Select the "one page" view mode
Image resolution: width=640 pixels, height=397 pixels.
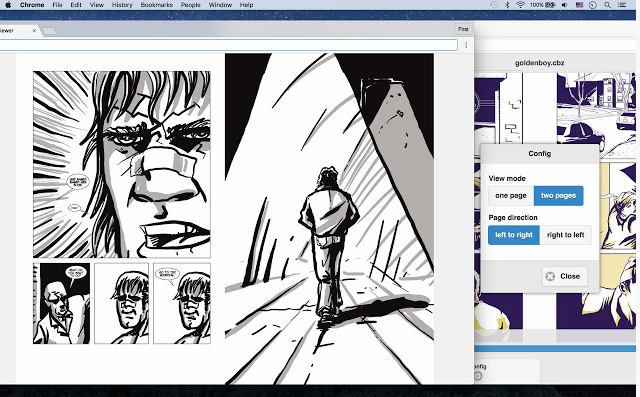click(511, 195)
